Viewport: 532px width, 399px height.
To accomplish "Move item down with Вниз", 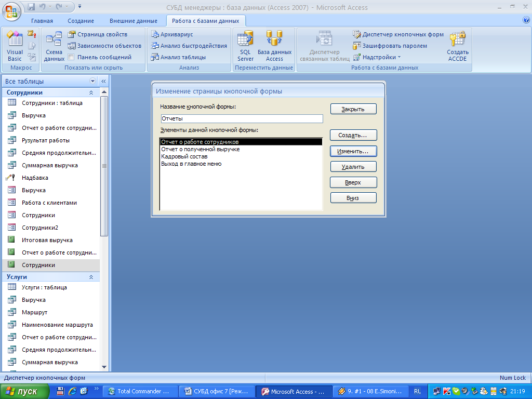I will tap(353, 198).
